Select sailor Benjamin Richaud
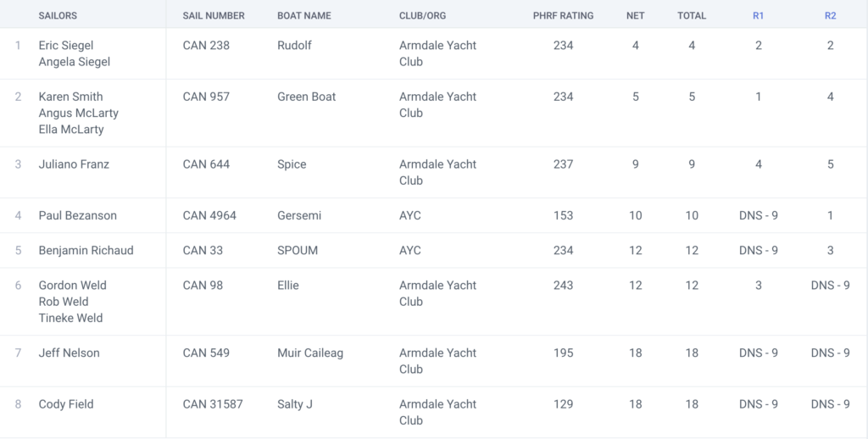This screenshot has height=439, width=868. pos(86,251)
